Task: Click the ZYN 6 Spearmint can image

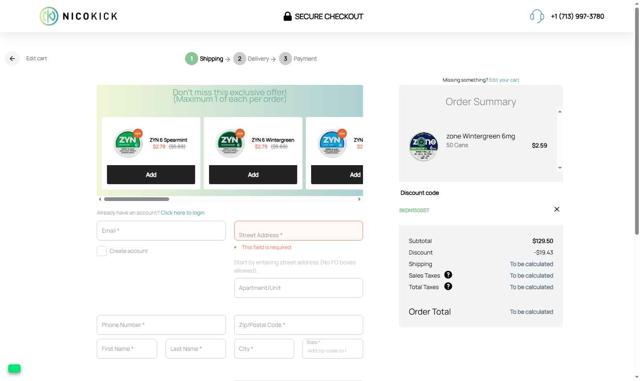Action: tap(128, 143)
